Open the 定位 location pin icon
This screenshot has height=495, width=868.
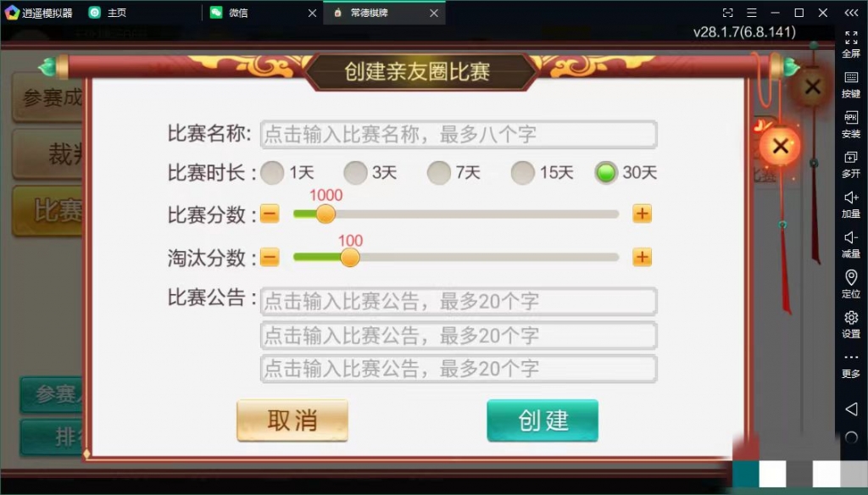pos(851,285)
